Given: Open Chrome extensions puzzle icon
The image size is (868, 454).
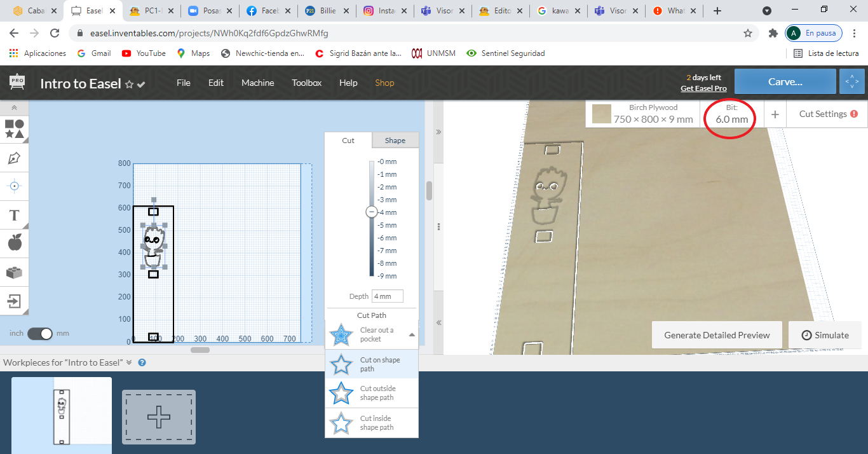Looking at the screenshot, I should (773, 33).
